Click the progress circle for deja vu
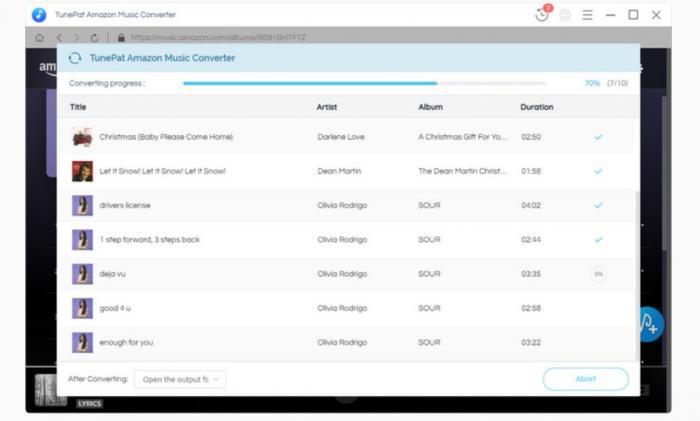 tap(598, 274)
